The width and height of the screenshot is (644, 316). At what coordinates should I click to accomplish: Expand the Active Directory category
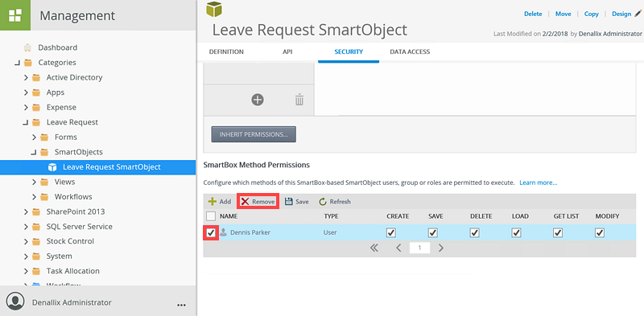tap(26, 77)
